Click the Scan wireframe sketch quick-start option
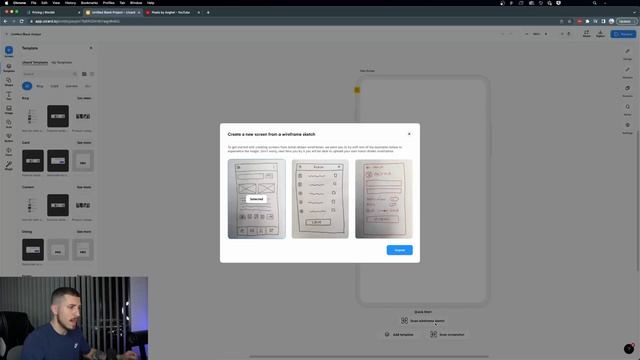Image resolution: width=640 pixels, height=360 pixels. click(423, 321)
